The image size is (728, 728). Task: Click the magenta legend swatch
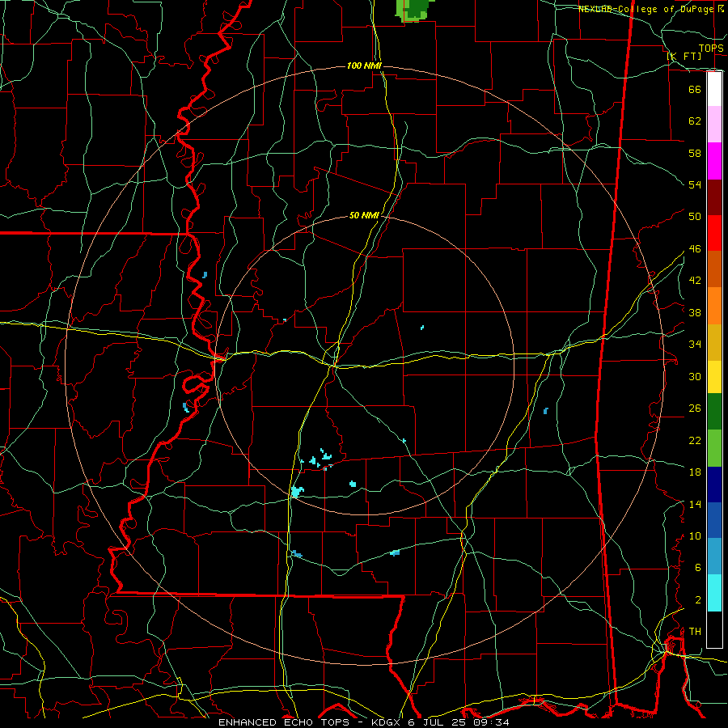point(714,161)
